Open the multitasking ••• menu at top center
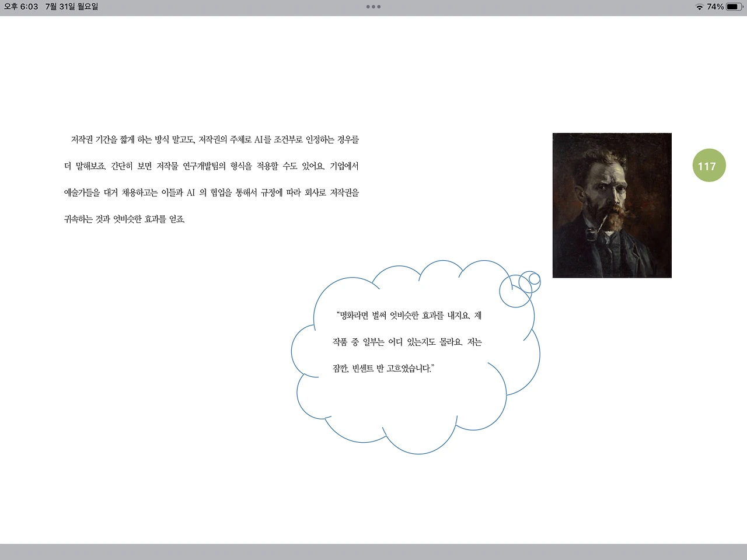 click(373, 7)
